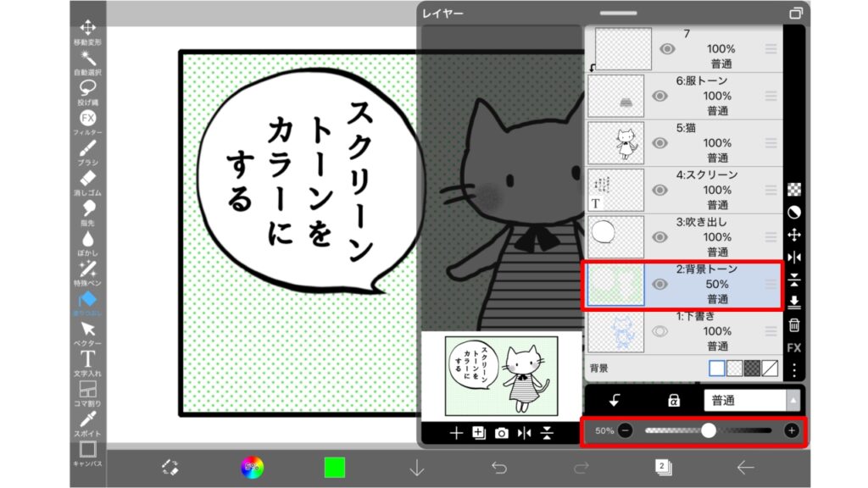The image size is (868, 488).
Task: Hide the 5:猫 layer
Action: pyautogui.click(x=660, y=143)
